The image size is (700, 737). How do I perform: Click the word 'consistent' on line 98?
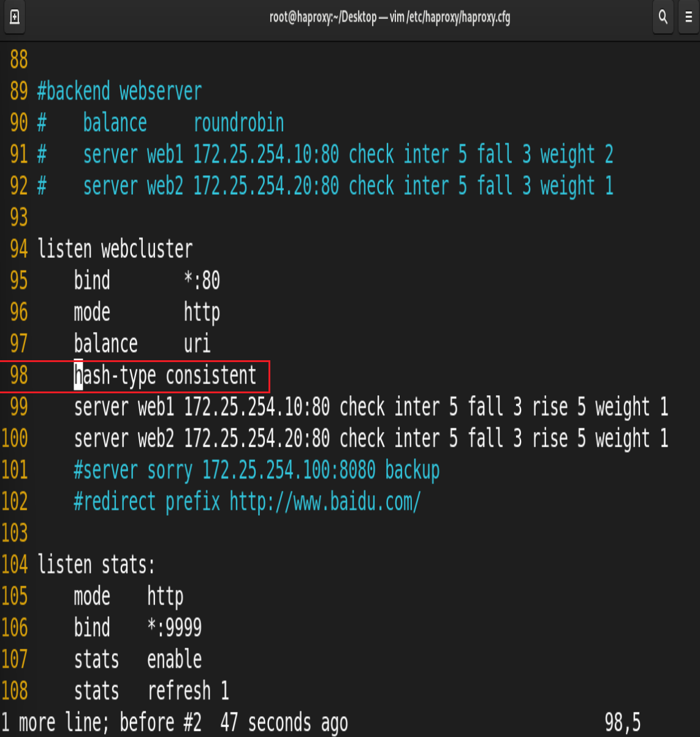(211, 376)
